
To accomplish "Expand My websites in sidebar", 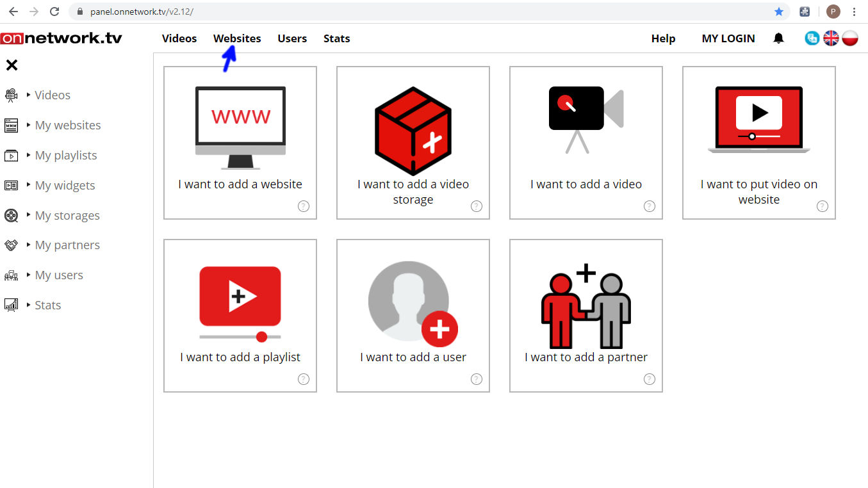I will point(67,126).
